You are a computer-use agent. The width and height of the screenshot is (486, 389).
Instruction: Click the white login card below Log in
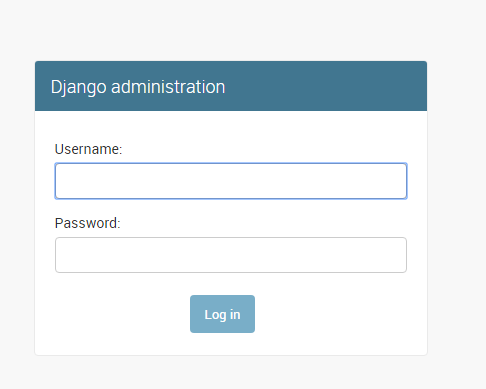231,344
